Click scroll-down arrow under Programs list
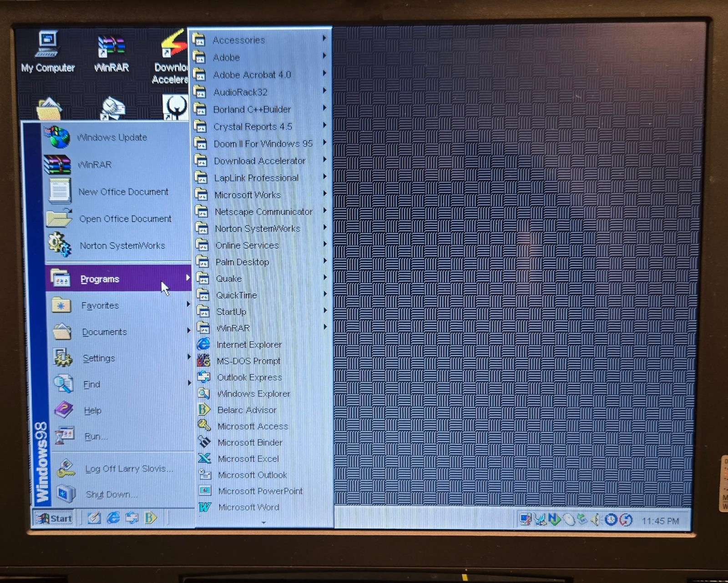 263,523
